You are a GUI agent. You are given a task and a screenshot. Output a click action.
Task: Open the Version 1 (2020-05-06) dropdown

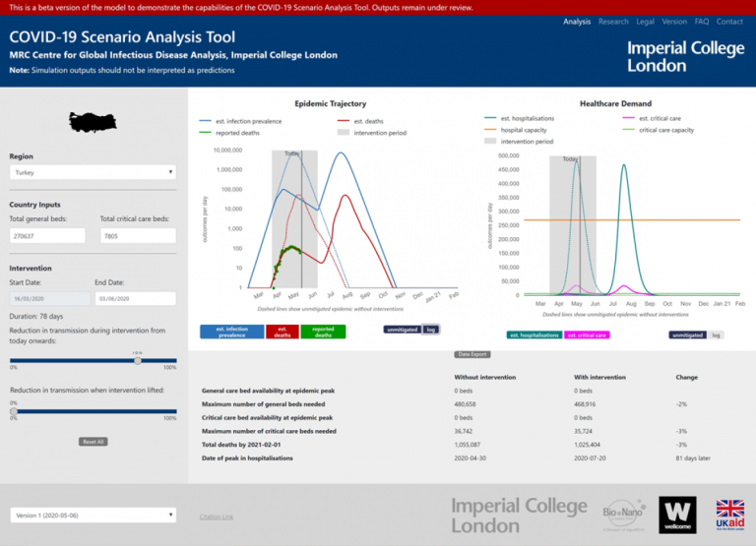pos(93,515)
